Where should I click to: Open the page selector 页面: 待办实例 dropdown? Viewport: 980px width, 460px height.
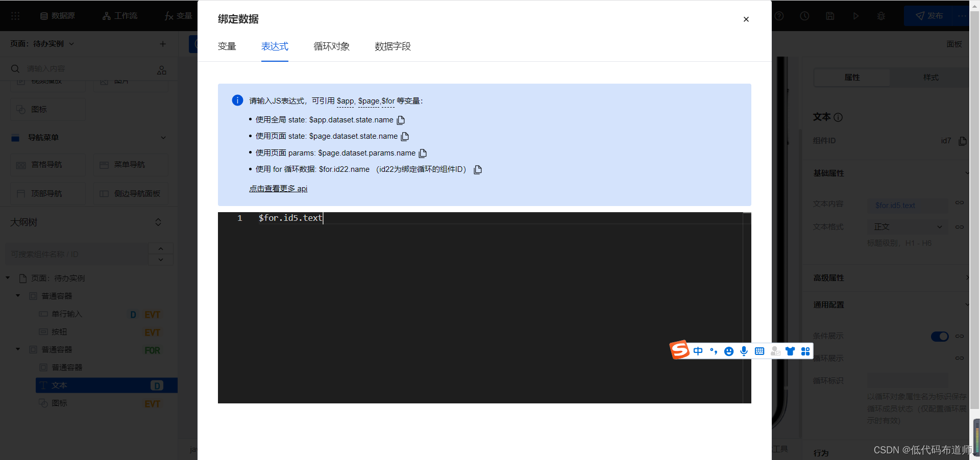(42, 44)
